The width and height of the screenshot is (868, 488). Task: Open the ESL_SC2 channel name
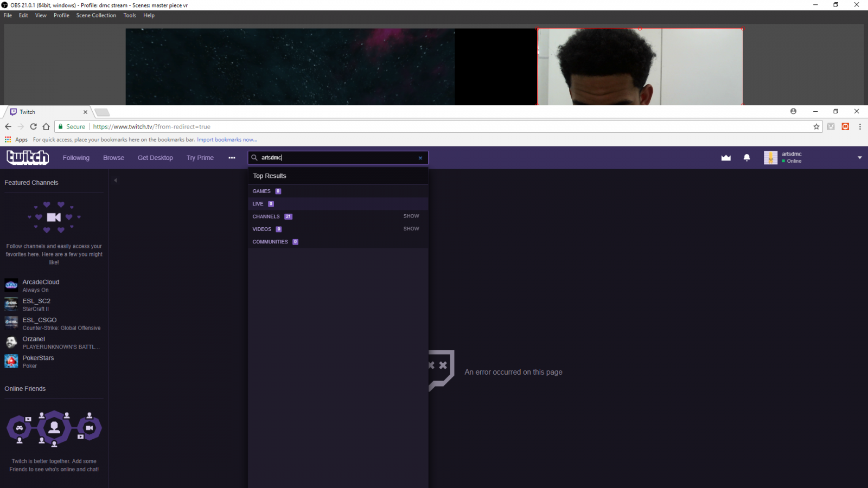(36, 301)
